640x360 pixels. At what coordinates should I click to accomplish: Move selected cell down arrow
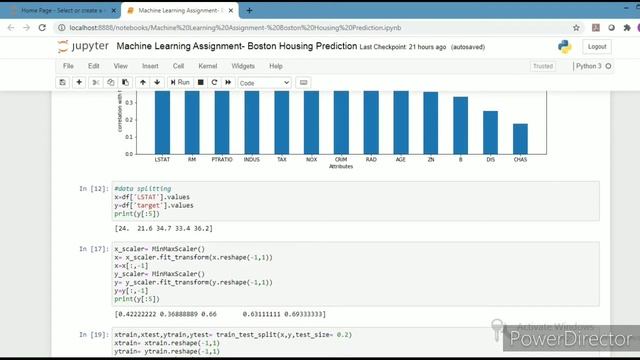(157, 82)
